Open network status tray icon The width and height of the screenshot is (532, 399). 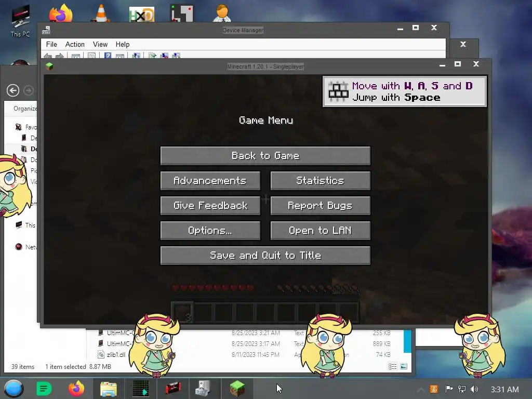pyautogui.click(x=462, y=389)
